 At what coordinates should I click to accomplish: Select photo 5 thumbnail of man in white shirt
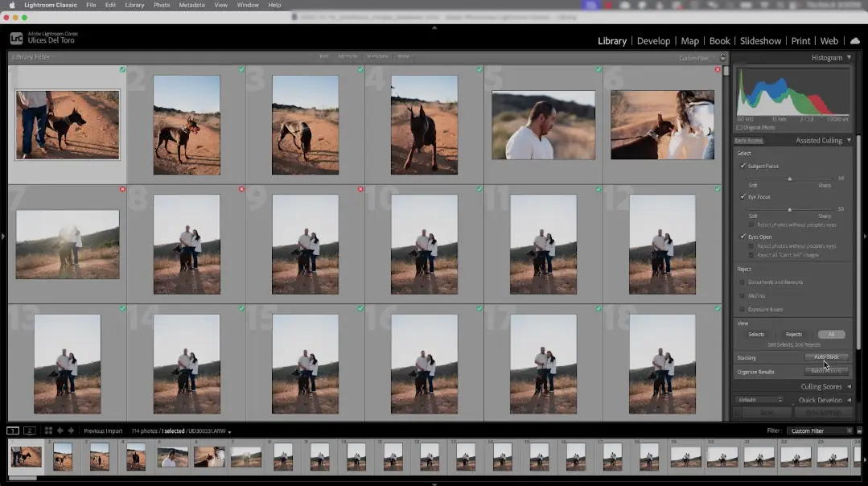click(543, 125)
